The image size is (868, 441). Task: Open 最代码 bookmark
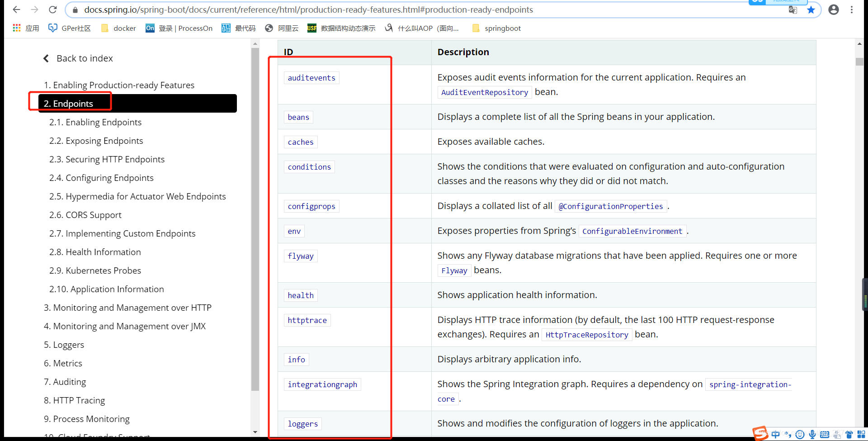tap(239, 28)
